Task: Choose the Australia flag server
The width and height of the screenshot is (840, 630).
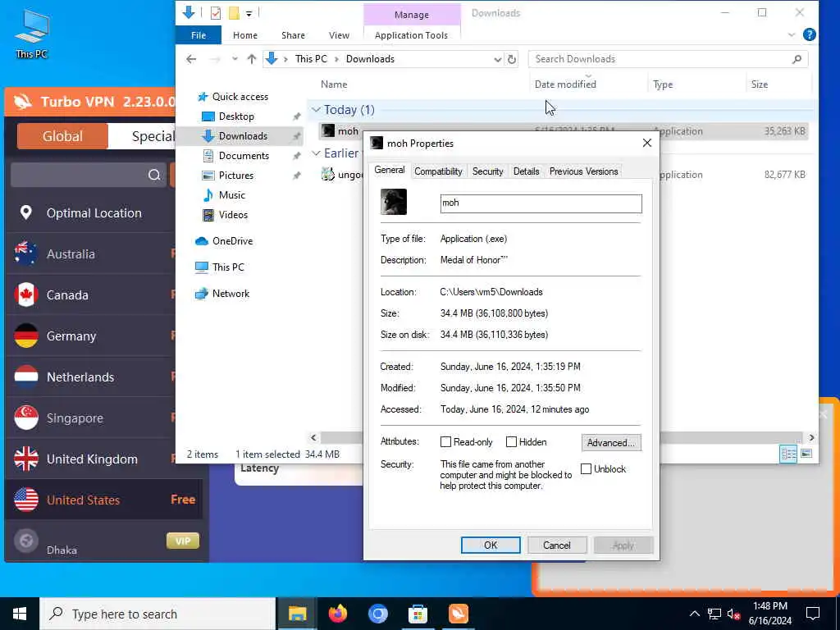Action: click(x=26, y=253)
